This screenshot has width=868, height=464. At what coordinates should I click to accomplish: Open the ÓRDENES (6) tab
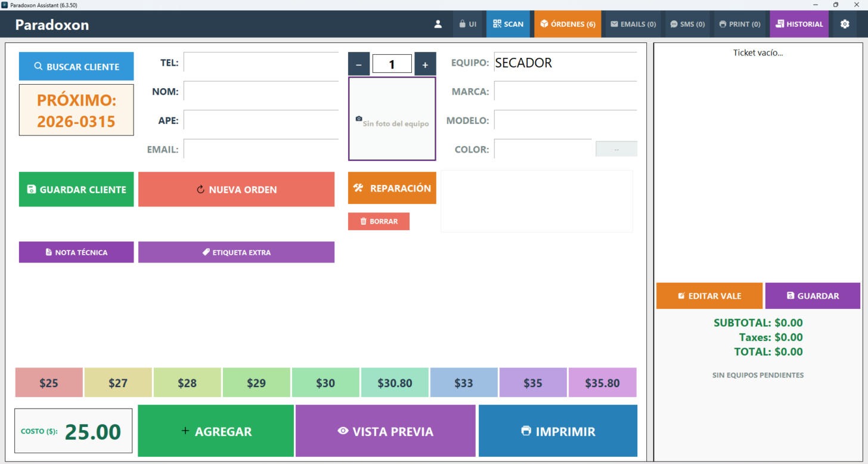coord(568,24)
